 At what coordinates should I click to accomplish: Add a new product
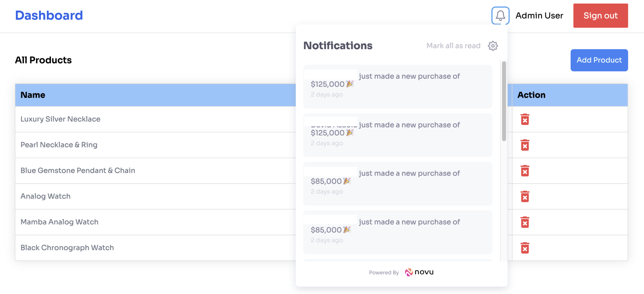tap(599, 60)
